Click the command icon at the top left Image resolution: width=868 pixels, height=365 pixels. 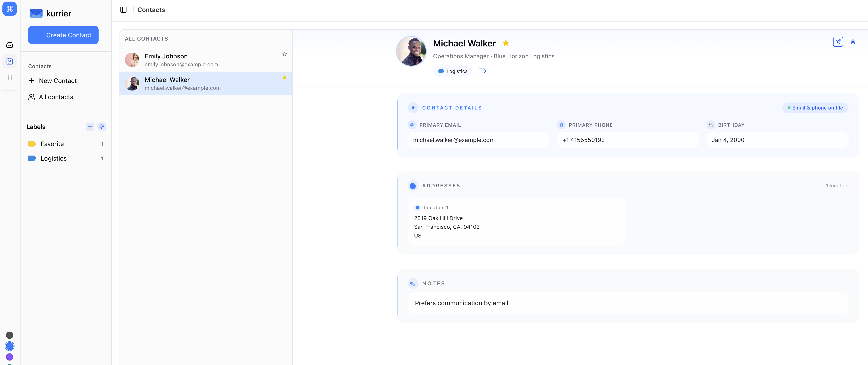10,9
